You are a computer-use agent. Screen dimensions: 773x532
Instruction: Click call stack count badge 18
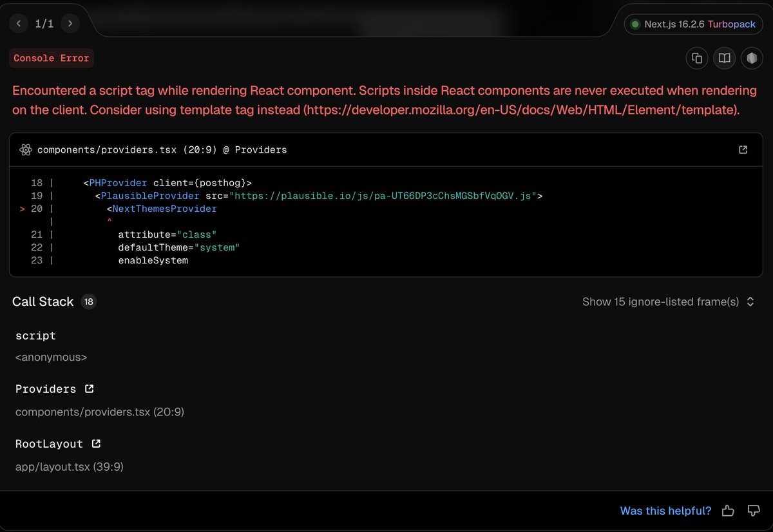89,301
